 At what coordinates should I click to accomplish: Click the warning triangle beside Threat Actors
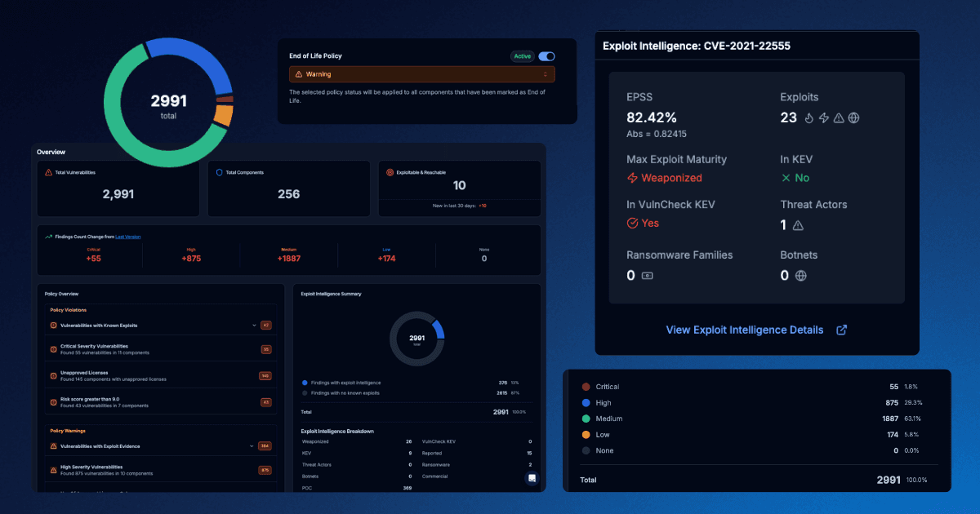[798, 226]
